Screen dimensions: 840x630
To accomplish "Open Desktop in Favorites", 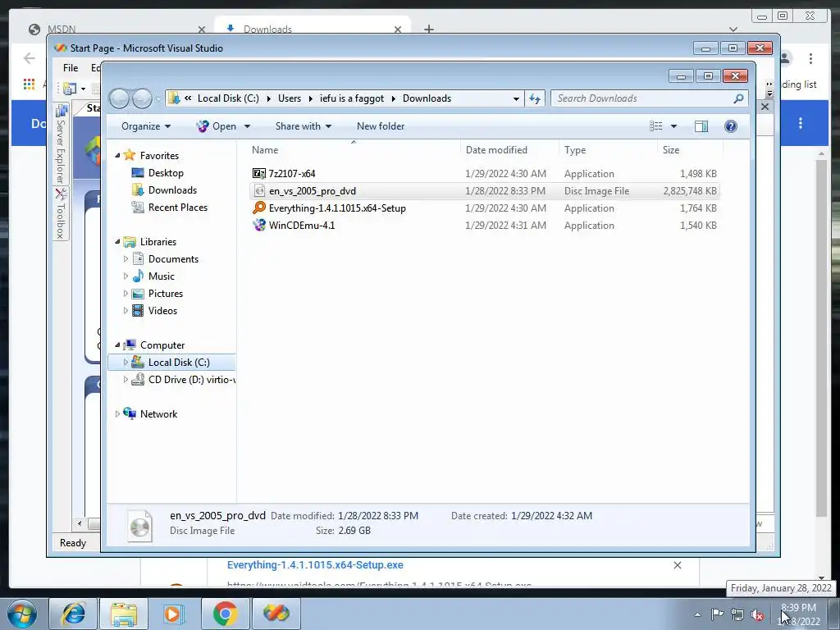I will [166, 173].
